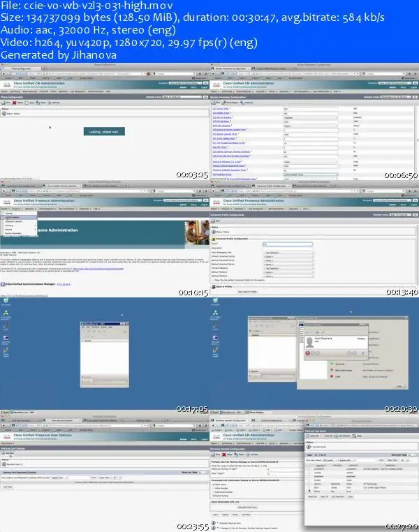Click Cisco logo in 00:06:50 frame
Viewport: 419px width, 532px height.
(x=216, y=84)
